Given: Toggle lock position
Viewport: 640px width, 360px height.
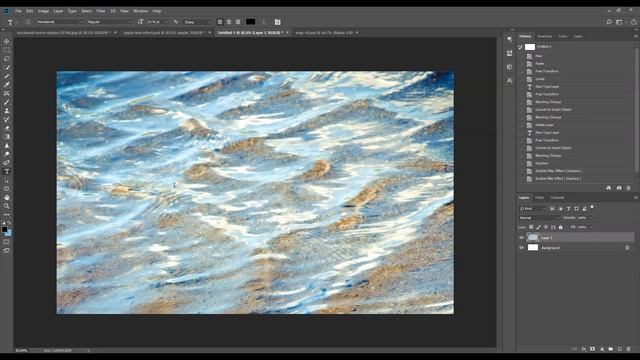Looking at the screenshot, I should 546,227.
